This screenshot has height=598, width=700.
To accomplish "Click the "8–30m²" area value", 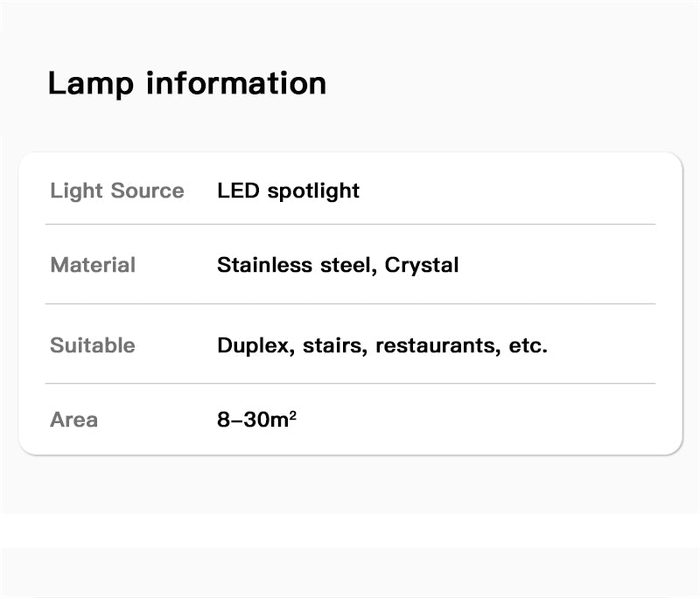I will point(256,420).
